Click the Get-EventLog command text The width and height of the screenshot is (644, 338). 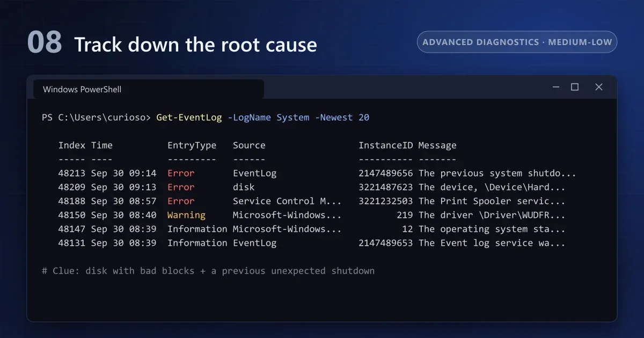click(189, 117)
